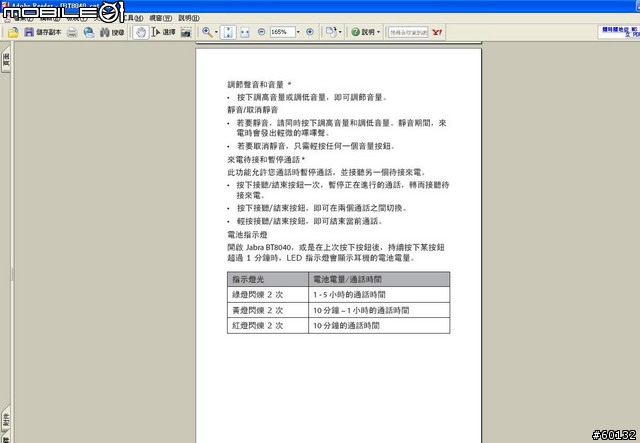The image size is (640, 443).
Task: Click the save copy floppy disk icon
Action: point(29,32)
